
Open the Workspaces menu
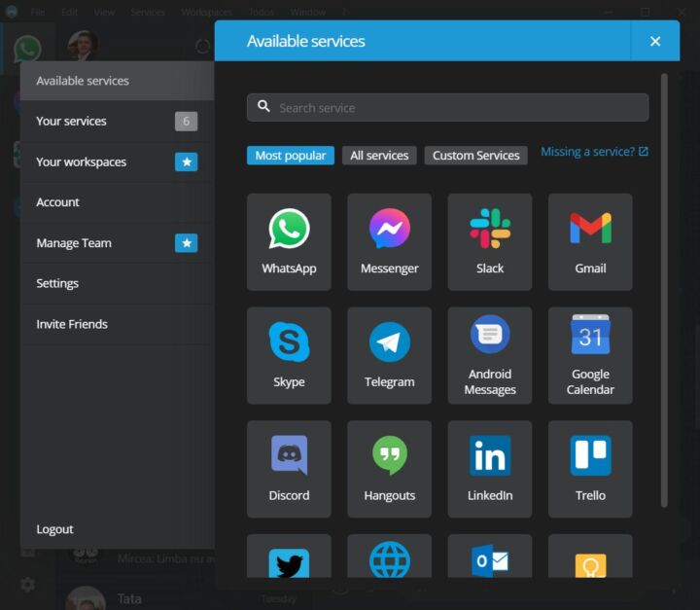tap(207, 12)
